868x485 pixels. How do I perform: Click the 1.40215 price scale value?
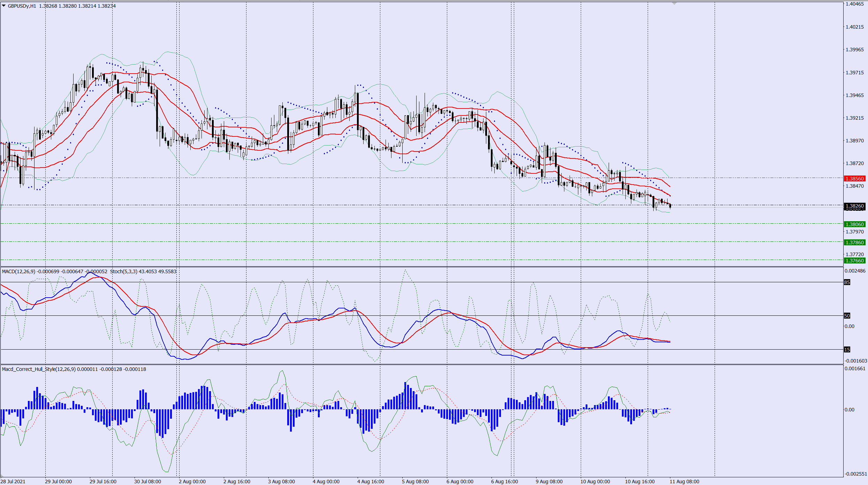click(x=855, y=27)
